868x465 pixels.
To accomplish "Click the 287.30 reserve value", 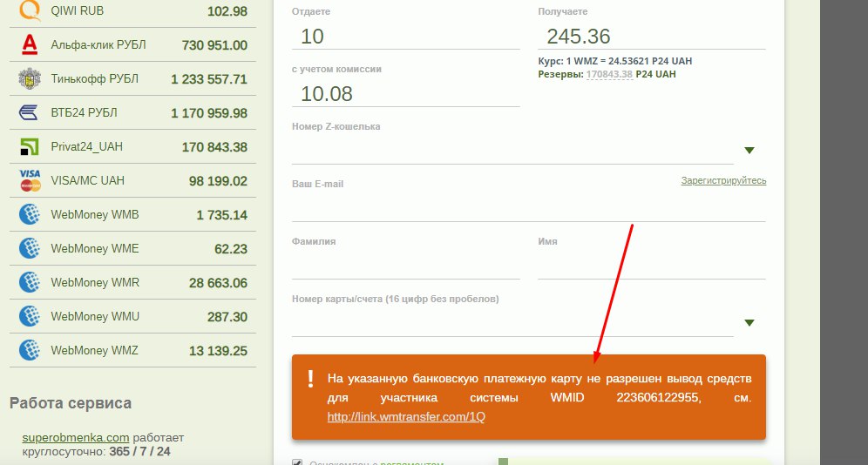I will point(227,317).
